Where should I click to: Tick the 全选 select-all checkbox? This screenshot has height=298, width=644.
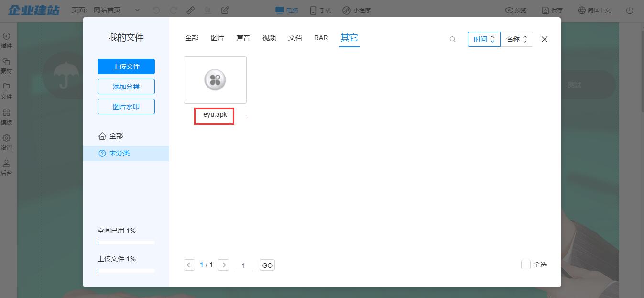click(526, 265)
